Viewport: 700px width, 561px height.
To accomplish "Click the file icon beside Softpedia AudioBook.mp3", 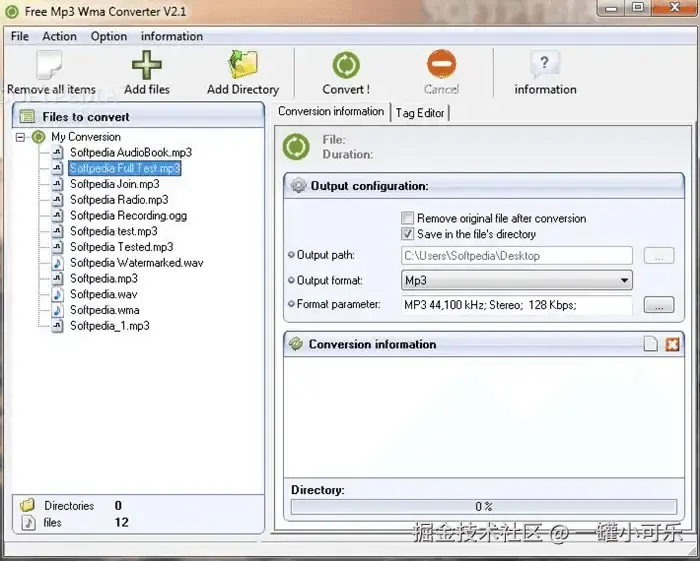I will 57,153.
